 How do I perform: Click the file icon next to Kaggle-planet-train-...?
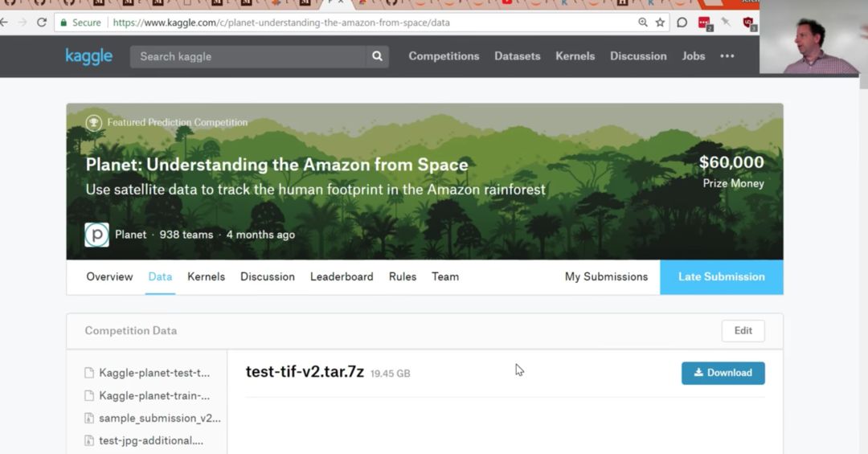[89, 395]
